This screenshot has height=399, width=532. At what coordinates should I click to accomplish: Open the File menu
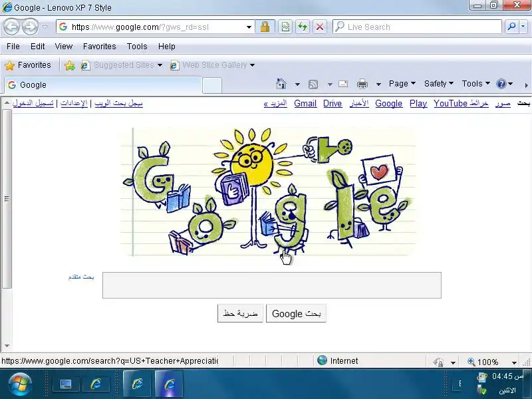13,47
